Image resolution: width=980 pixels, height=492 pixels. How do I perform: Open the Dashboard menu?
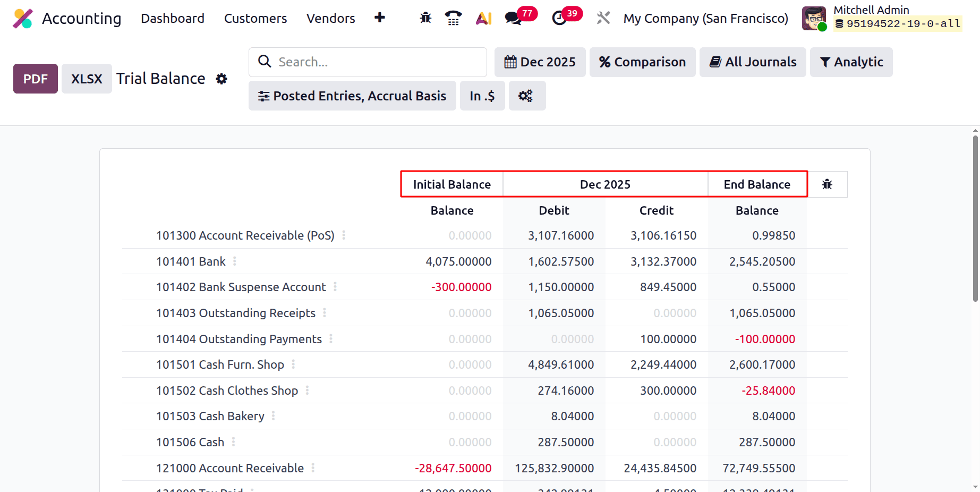pos(173,19)
